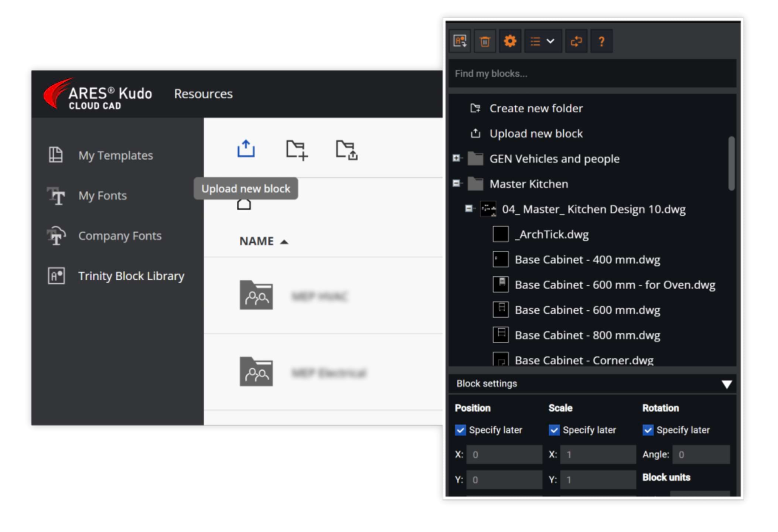Viewport: 778px width, 532px height.
Task: Click the upload folder toolbar icon
Action: [347, 150]
